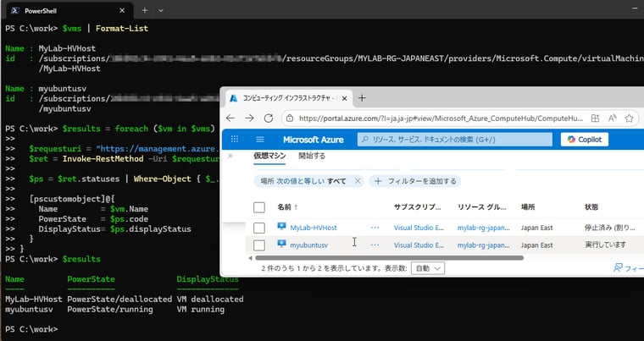Click 'PowerState/deallocated' in terminal output

click(119, 300)
